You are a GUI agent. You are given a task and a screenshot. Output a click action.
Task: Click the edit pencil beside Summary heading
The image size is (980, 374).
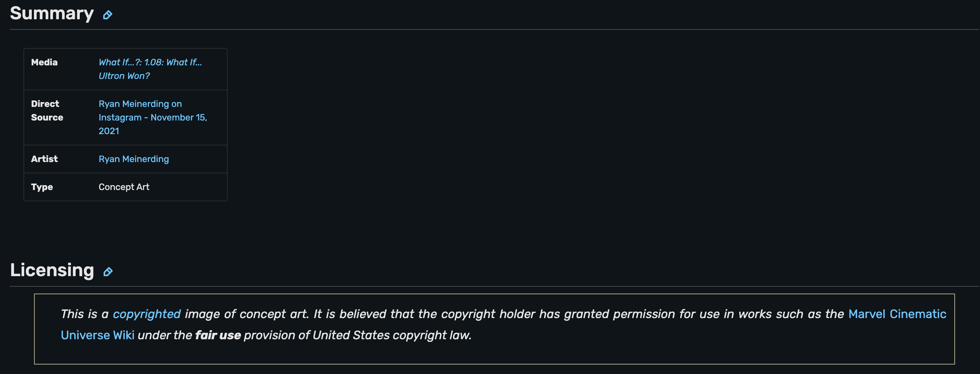pos(108,15)
